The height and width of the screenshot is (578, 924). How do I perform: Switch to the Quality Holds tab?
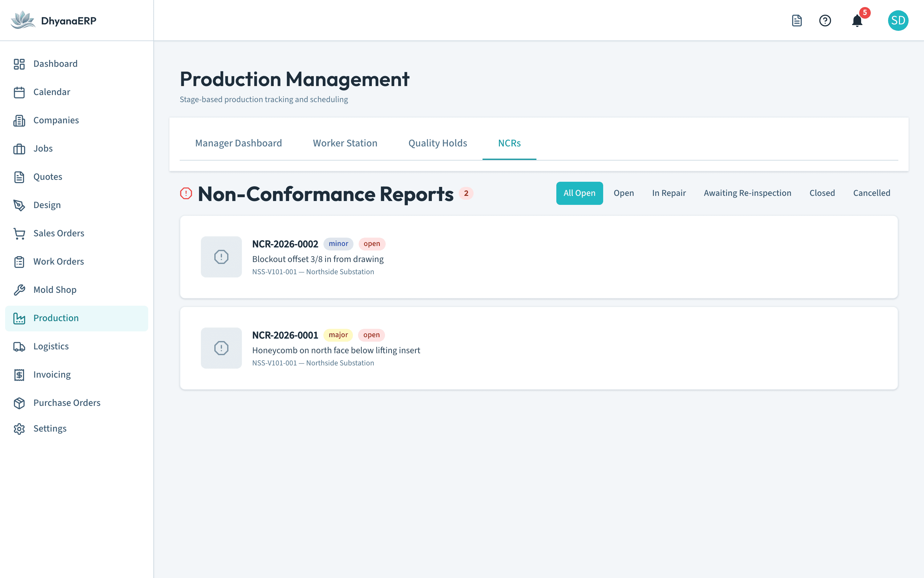click(438, 143)
